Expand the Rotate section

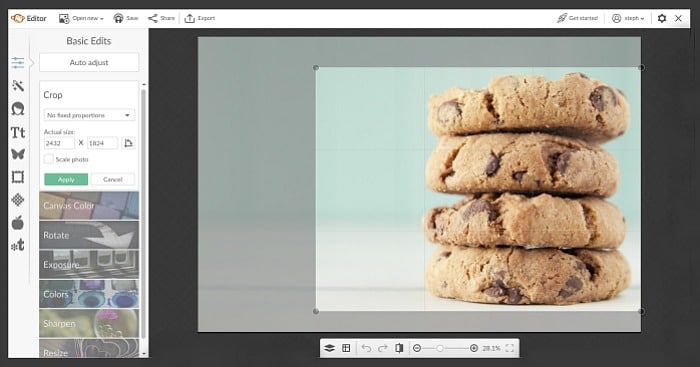pos(89,235)
